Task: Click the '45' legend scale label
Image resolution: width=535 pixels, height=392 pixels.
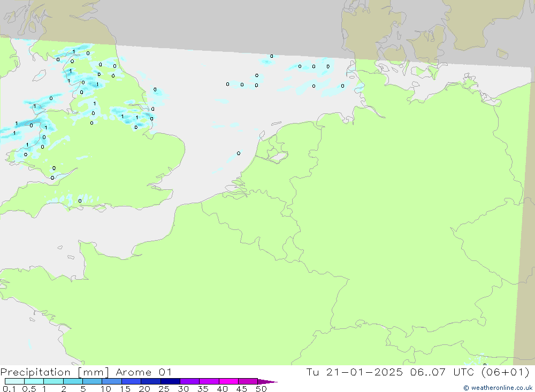Action: click(x=242, y=389)
